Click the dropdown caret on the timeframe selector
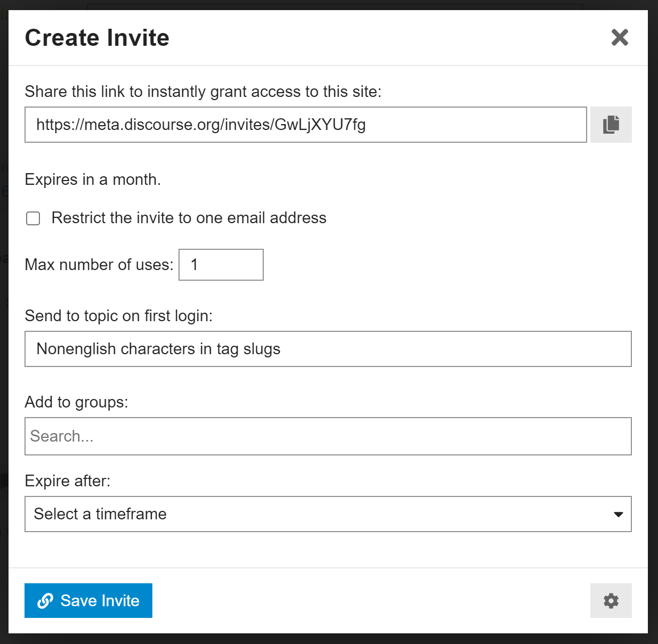 point(618,514)
